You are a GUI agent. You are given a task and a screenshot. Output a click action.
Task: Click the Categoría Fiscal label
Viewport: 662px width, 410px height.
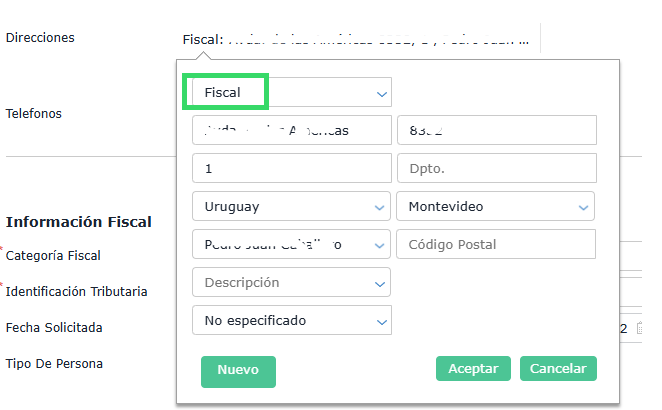pyautogui.click(x=53, y=255)
